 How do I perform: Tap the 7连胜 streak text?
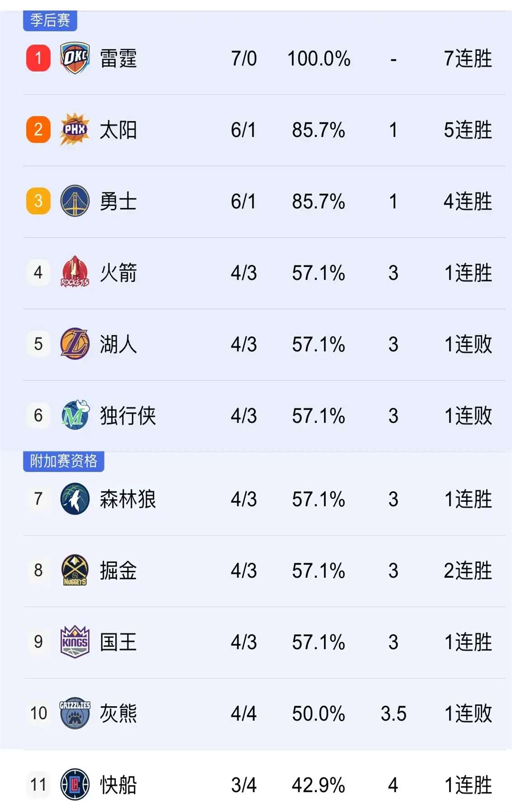(x=468, y=59)
